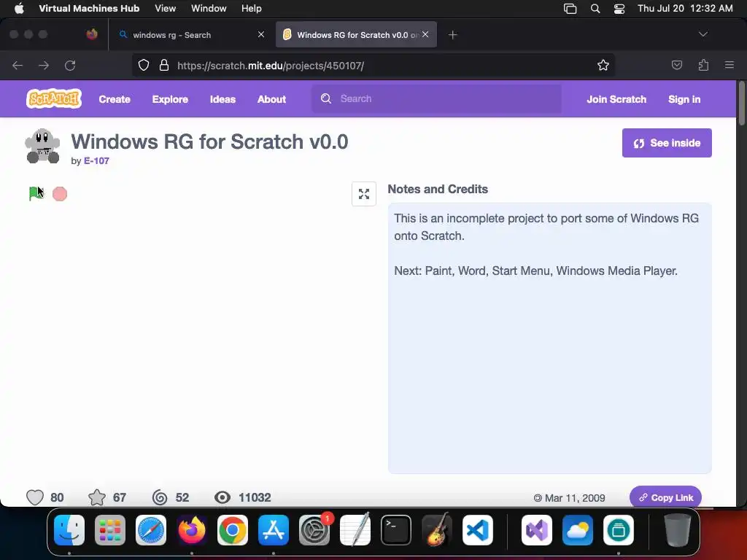View remixes via the spiral icon
Screen dimensions: 747x560
coord(160,497)
